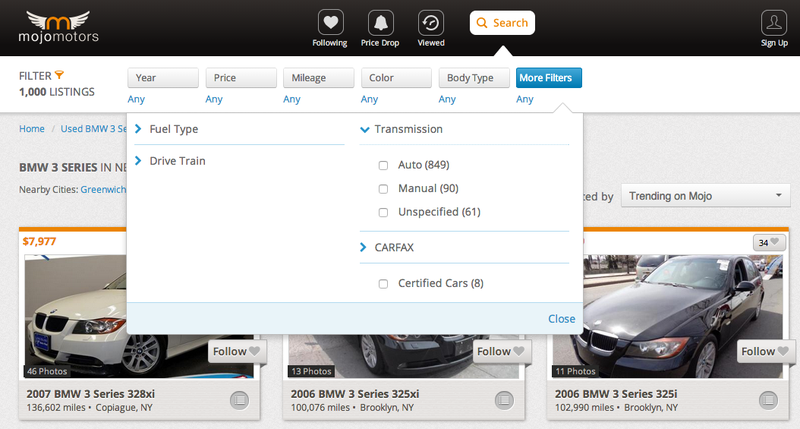Image resolution: width=800 pixels, height=429 pixels.
Task: Click the 34 likes heart badge
Action: [x=768, y=242]
